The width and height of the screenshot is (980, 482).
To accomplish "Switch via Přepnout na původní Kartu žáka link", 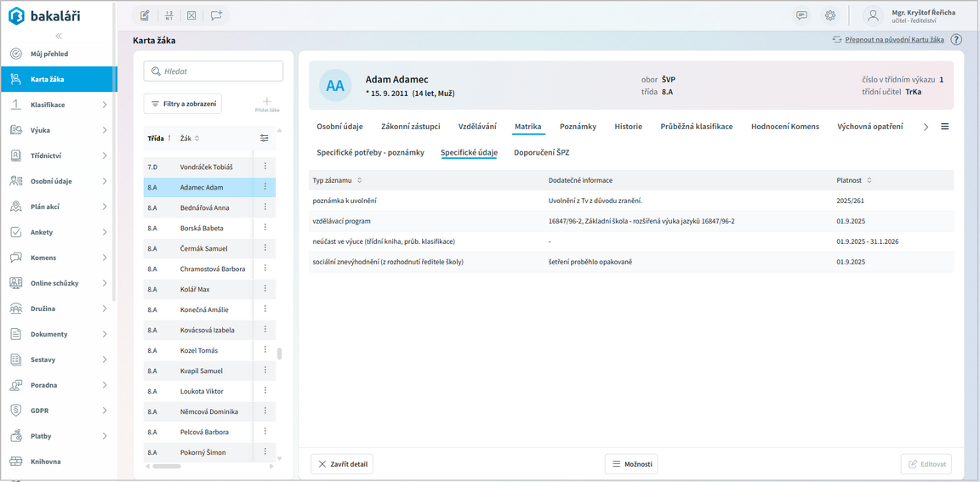I will point(893,40).
